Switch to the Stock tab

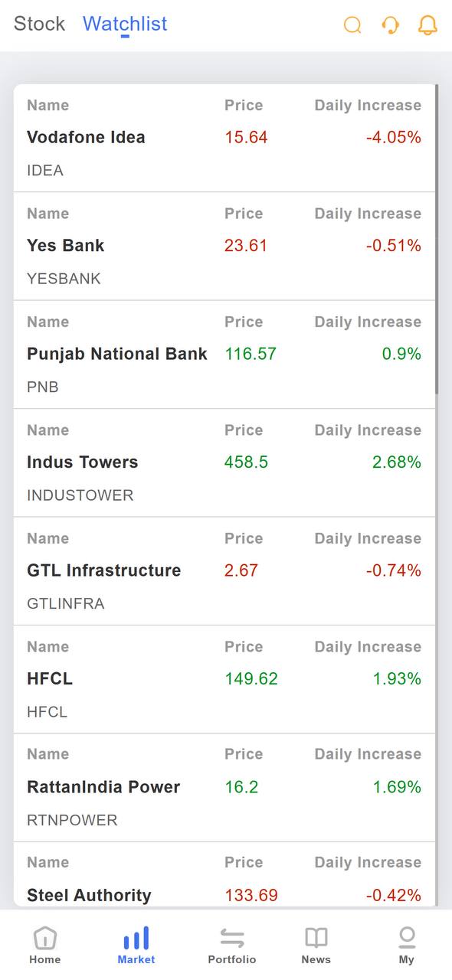pos(39,24)
